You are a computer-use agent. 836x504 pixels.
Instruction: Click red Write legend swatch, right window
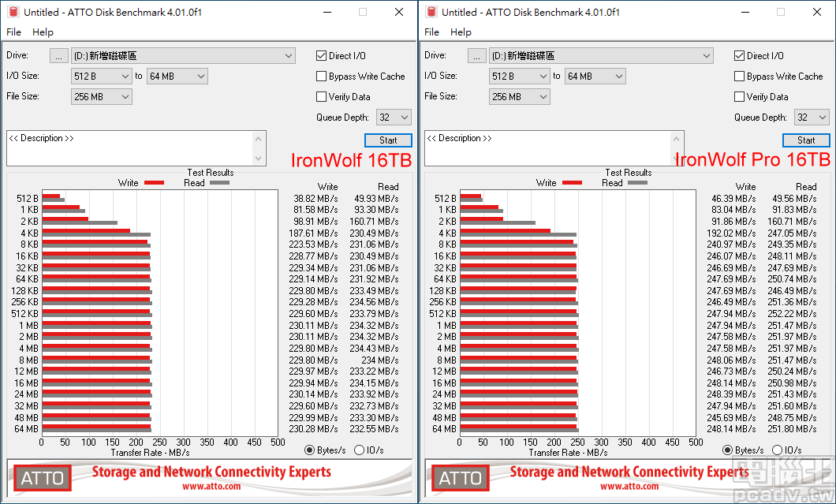(572, 182)
